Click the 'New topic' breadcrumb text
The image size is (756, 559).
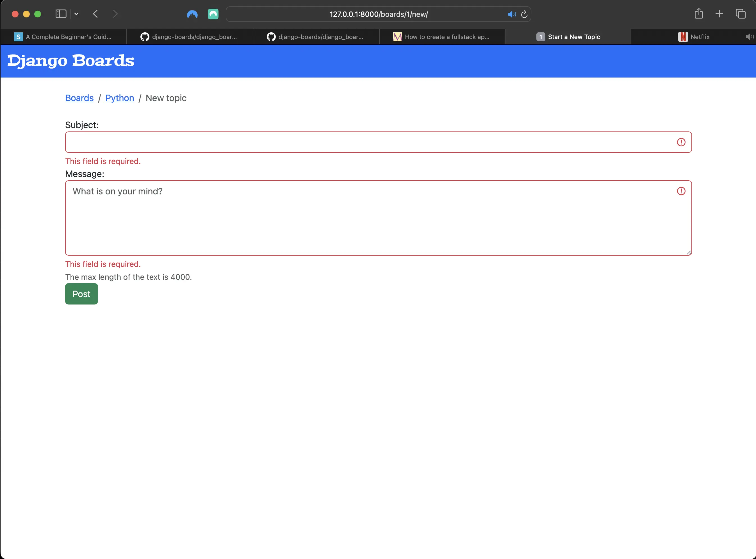pyautogui.click(x=166, y=98)
